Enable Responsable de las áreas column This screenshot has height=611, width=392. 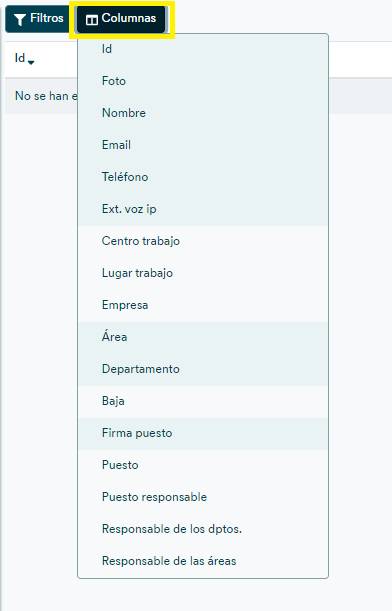[203, 561]
